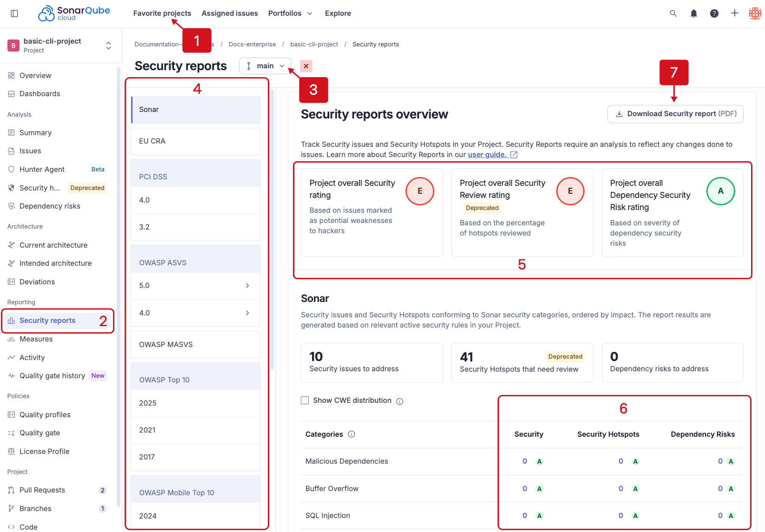
Task: Click the Quality profiles icon
Action: 12,415
